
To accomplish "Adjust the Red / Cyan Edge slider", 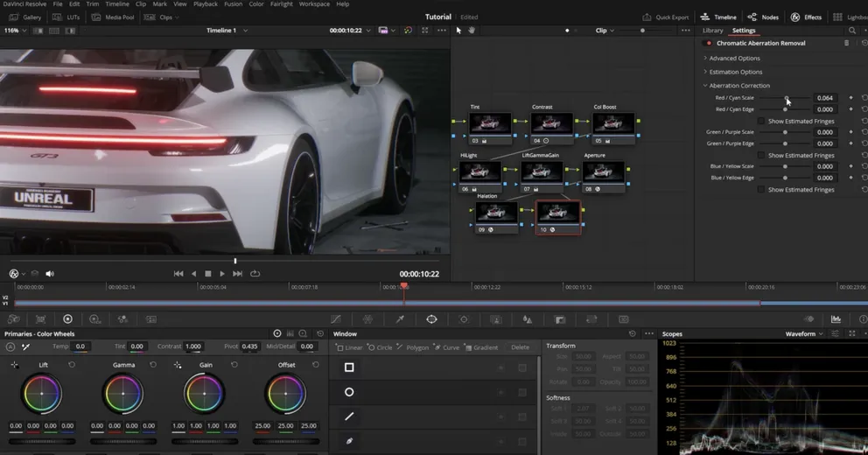I will pos(785,109).
